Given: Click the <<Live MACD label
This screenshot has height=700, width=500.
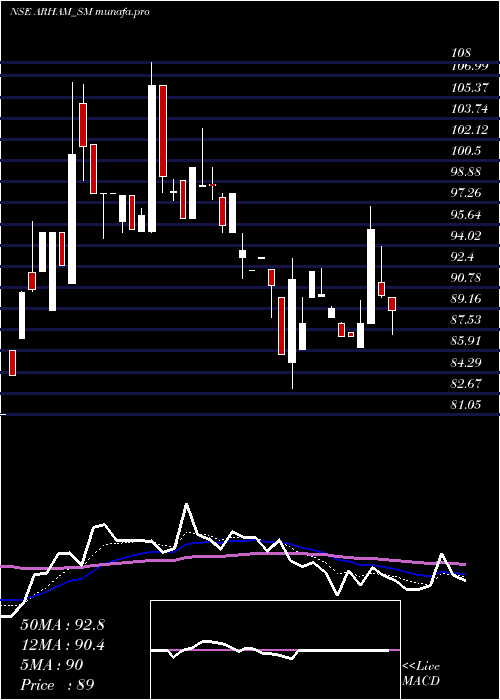Looking at the screenshot, I should tap(421, 674).
